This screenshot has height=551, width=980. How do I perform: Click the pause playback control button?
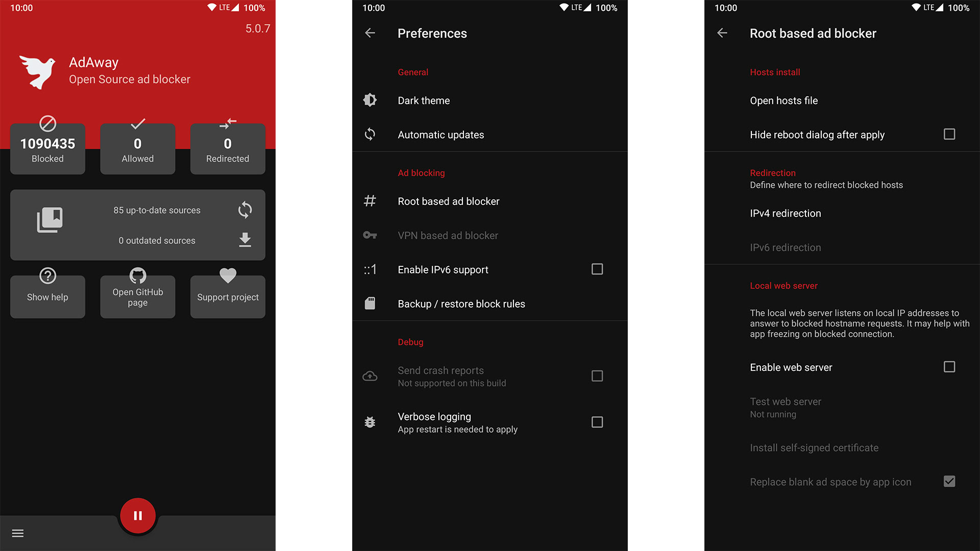138,515
